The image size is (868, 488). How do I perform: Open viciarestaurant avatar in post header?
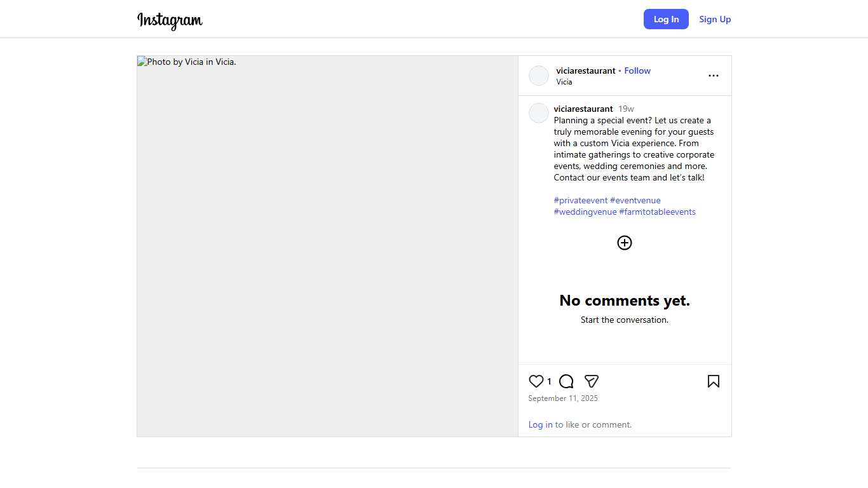pos(539,76)
